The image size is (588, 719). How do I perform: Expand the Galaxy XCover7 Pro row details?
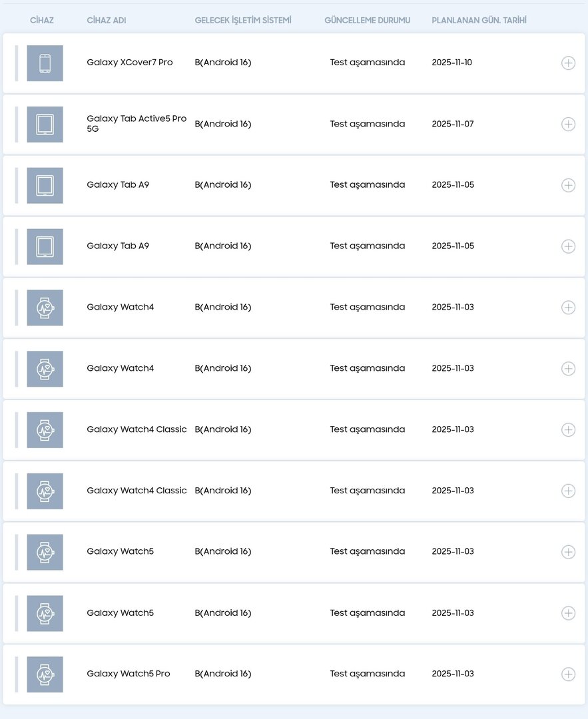click(568, 63)
